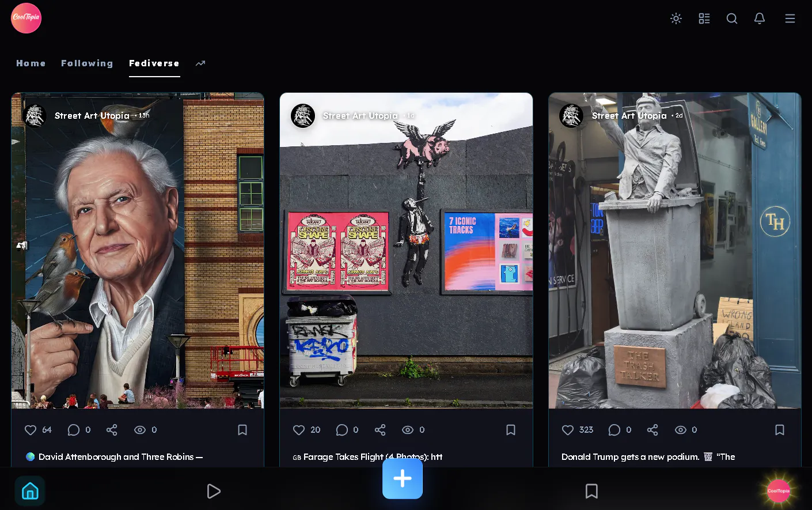This screenshot has height=510, width=812.
Task: Create new post with plus button
Action: point(403,478)
